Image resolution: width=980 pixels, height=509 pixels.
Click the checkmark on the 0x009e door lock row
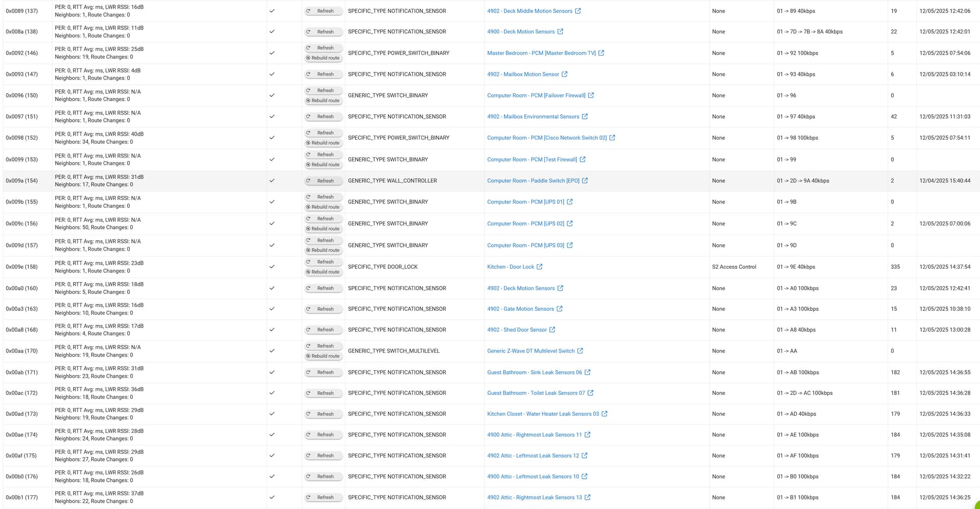(273, 266)
